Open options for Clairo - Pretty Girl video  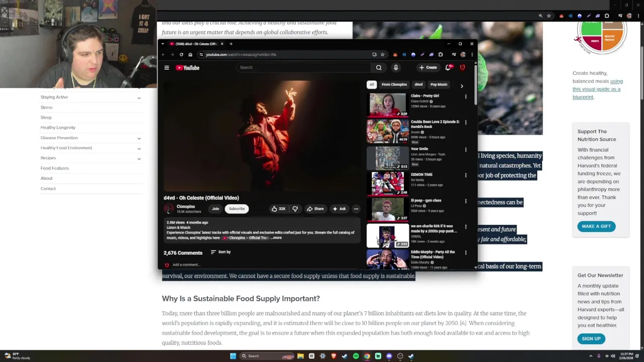tap(465, 96)
